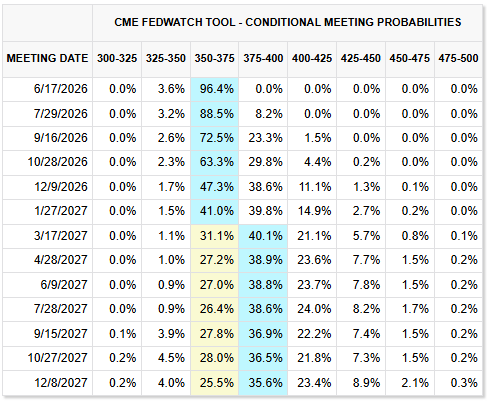
Task: Click the 425-450 column header
Action: coord(361,58)
